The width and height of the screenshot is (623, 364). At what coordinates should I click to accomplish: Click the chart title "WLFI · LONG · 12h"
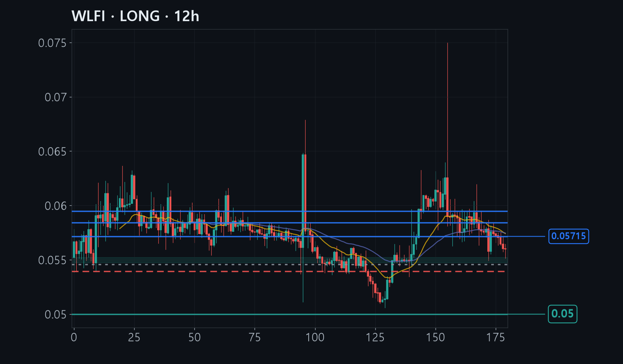[x=135, y=16]
